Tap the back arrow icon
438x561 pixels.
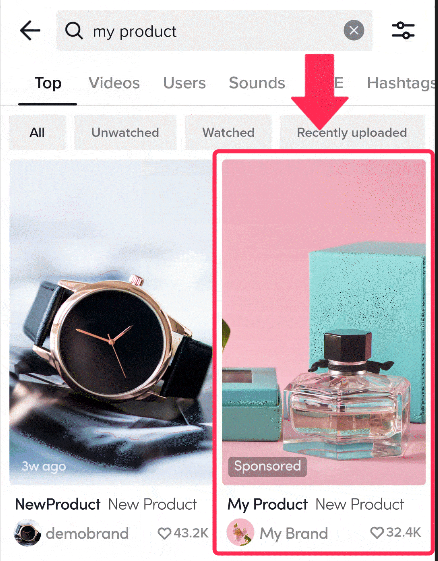pos(30,31)
